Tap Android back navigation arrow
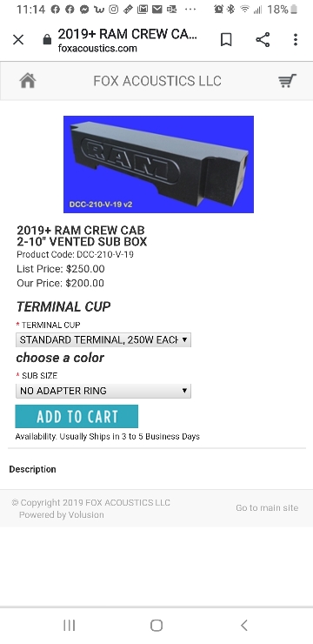313x644 pixels. [x=244, y=626]
